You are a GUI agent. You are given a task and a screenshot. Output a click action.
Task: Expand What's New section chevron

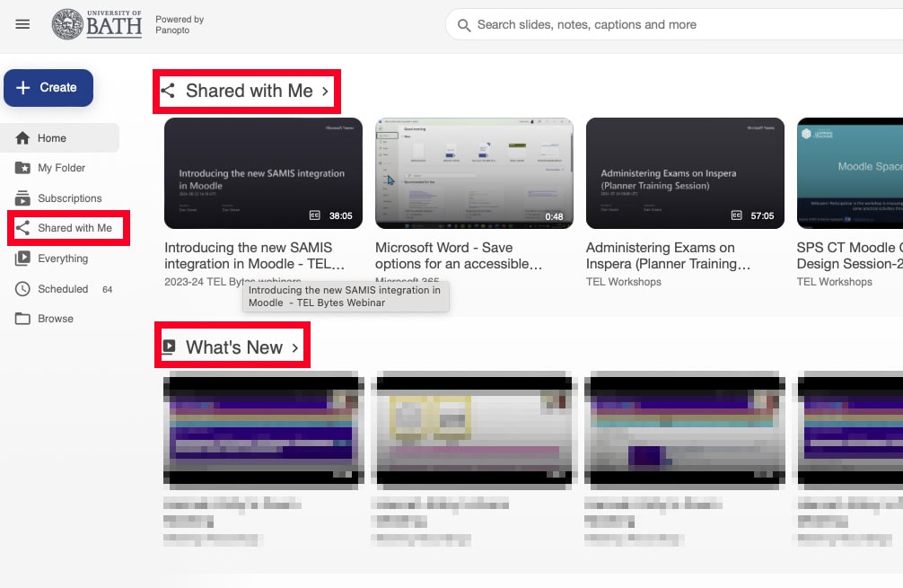click(x=295, y=347)
